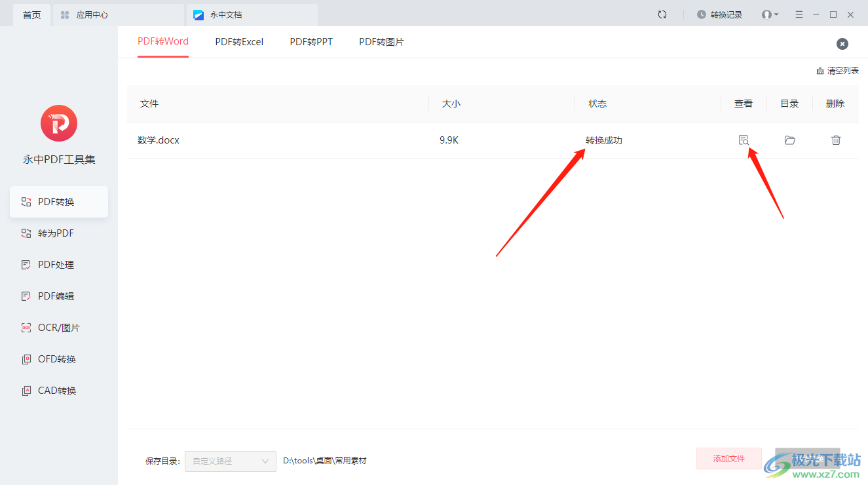Click the 状态 column header
868x485 pixels.
tap(597, 104)
